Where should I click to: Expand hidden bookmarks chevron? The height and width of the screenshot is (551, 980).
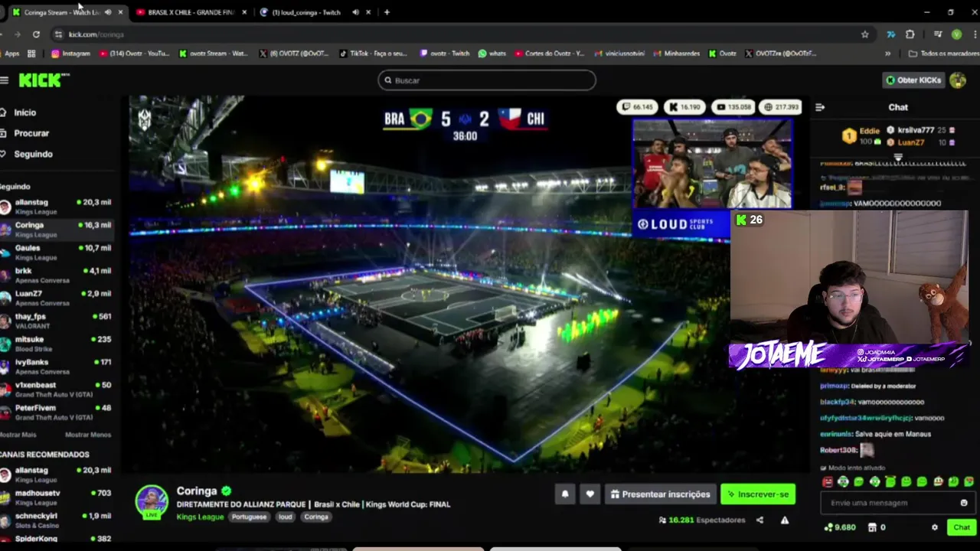coord(887,54)
